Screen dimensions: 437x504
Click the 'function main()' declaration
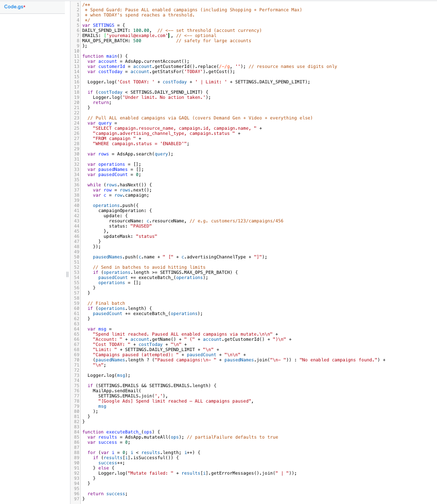[x=104, y=56]
